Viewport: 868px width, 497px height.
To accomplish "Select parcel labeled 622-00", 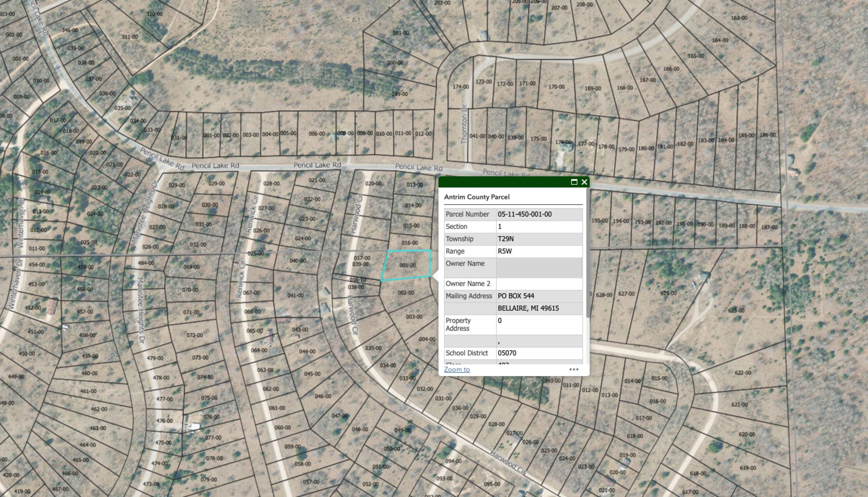I will point(743,373).
